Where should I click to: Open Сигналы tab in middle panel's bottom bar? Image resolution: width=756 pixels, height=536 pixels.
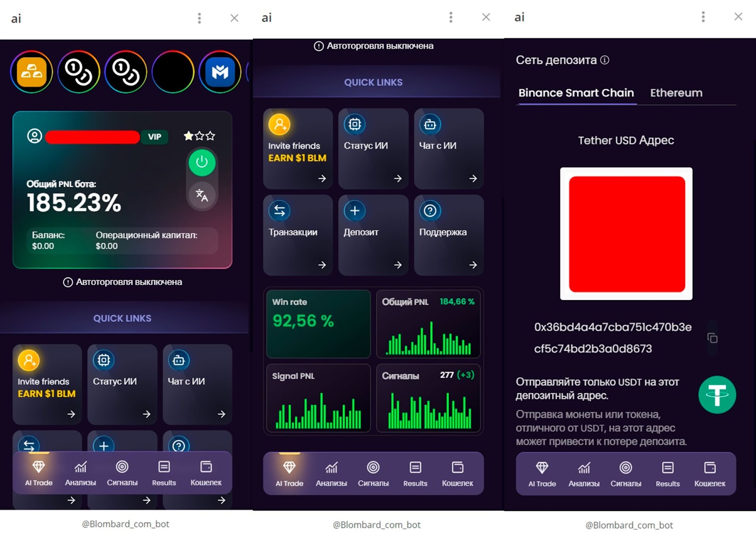point(373,474)
